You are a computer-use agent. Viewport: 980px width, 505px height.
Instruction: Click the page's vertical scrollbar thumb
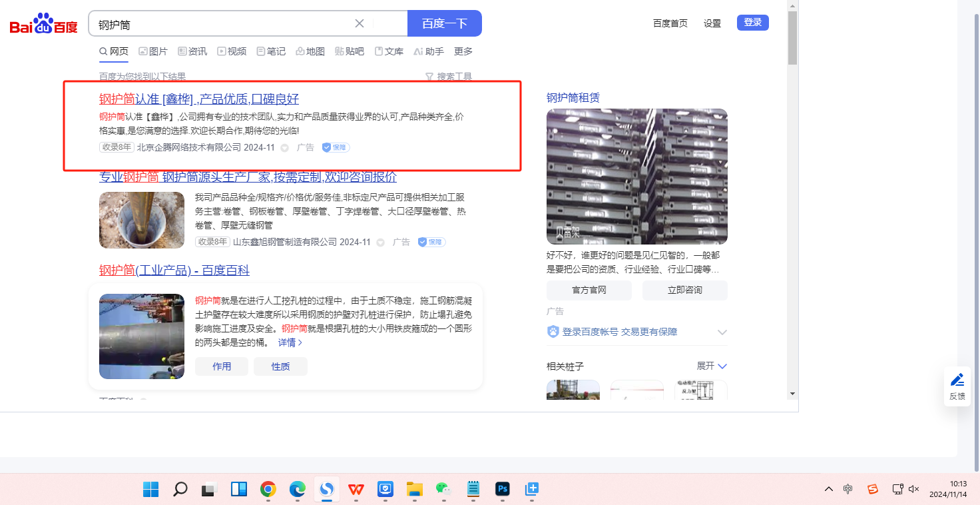click(792, 39)
